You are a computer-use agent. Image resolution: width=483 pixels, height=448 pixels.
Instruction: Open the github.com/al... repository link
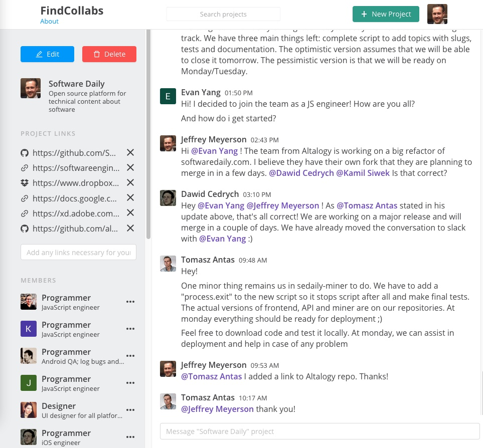76,229
